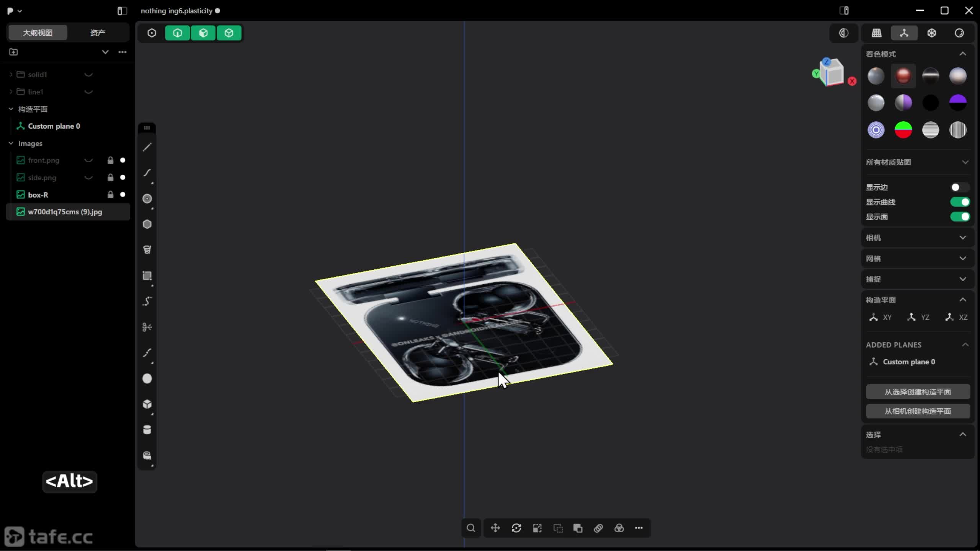Select the Sphere tool icon
The image size is (980, 551).
point(147,378)
